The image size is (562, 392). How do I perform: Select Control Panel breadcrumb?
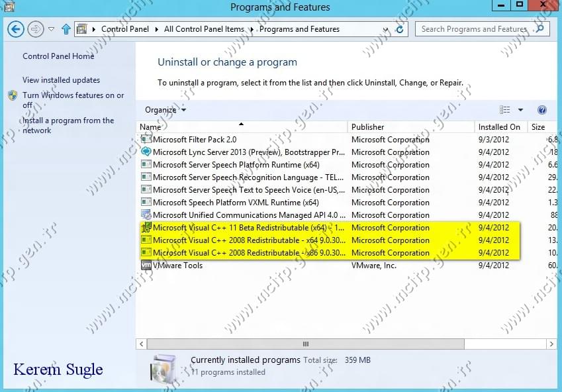(x=124, y=29)
